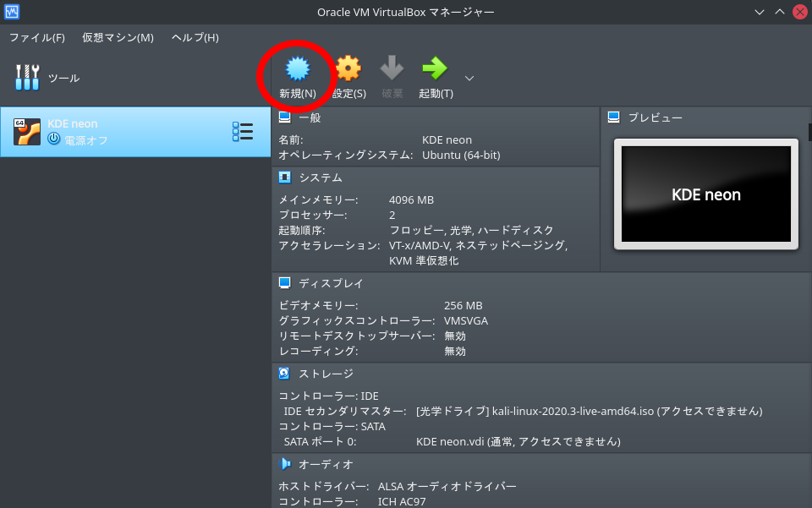The height and width of the screenshot is (508, 812).
Task: Open the 一般 section header link
Action: pos(310,118)
